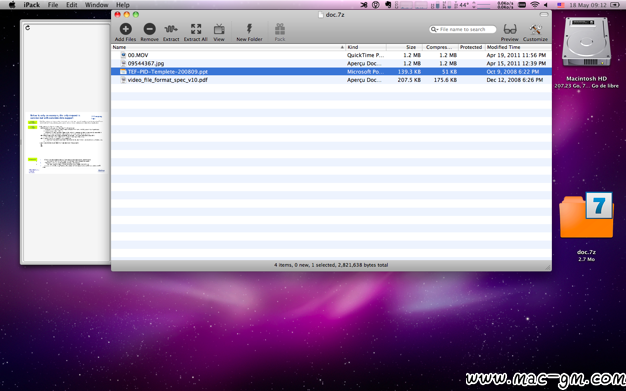The width and height of the screenshot is (626, 391).
Task: Click the doc.7z title bar document icon
Action: click(x=321, y=15)
